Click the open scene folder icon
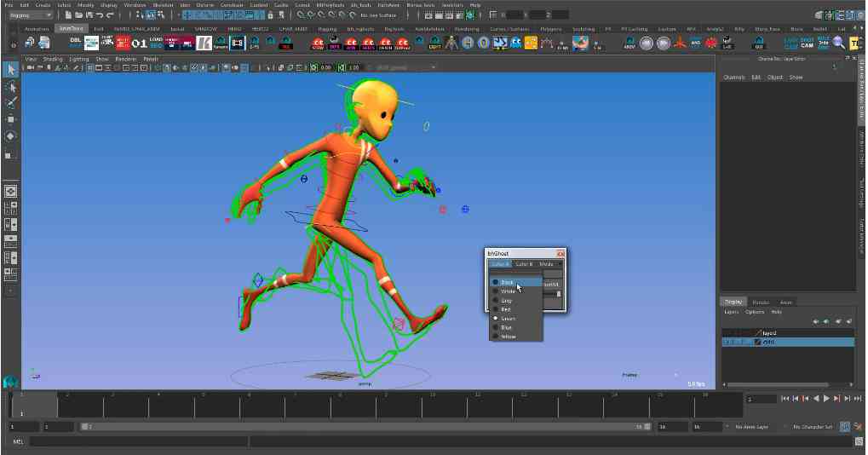 point(79,15)
